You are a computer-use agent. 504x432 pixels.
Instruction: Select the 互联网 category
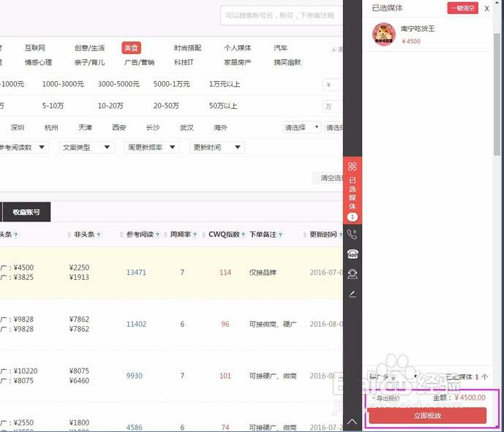(34, 48)
